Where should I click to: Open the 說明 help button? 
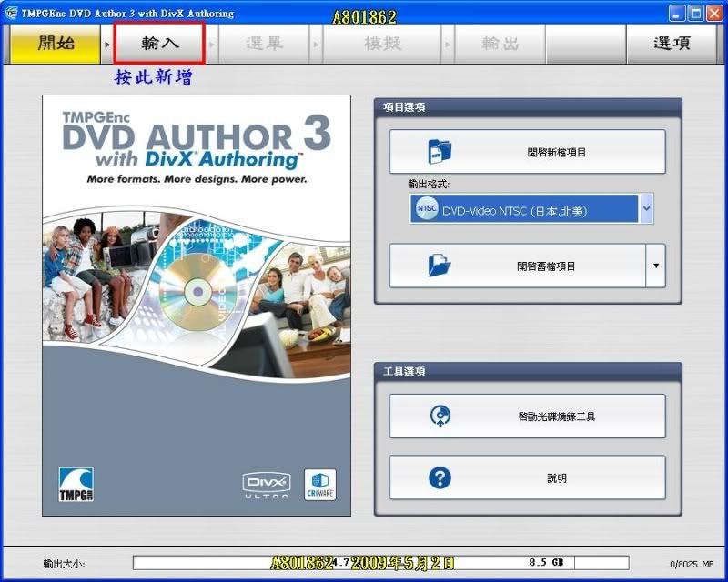[x=527, y=477]
